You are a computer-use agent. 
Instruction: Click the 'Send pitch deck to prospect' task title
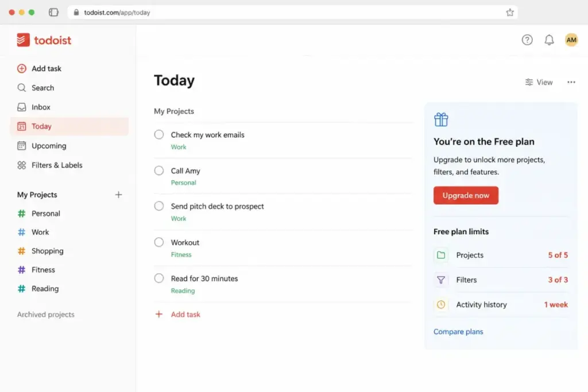pos(218,206)
